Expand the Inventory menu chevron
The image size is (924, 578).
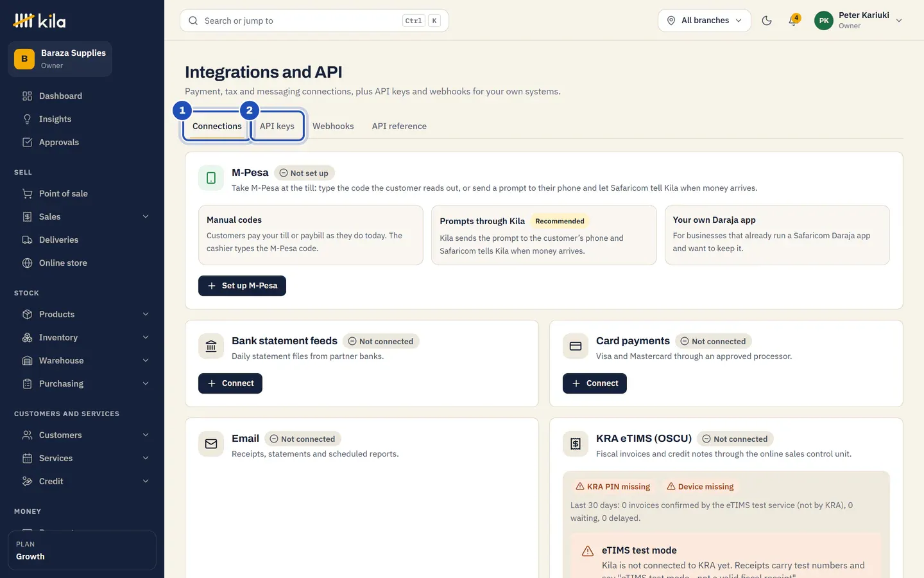click(x=146, y=337)
